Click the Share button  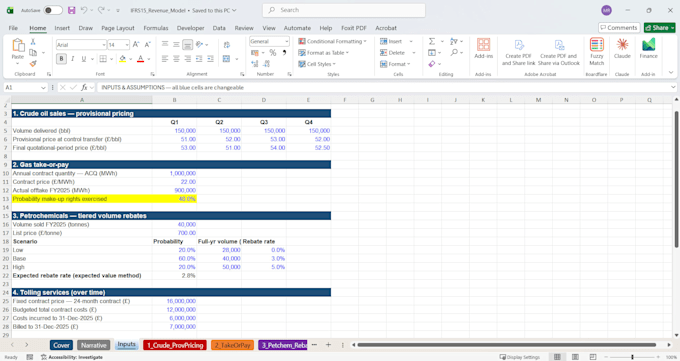[x=659, y=28]
